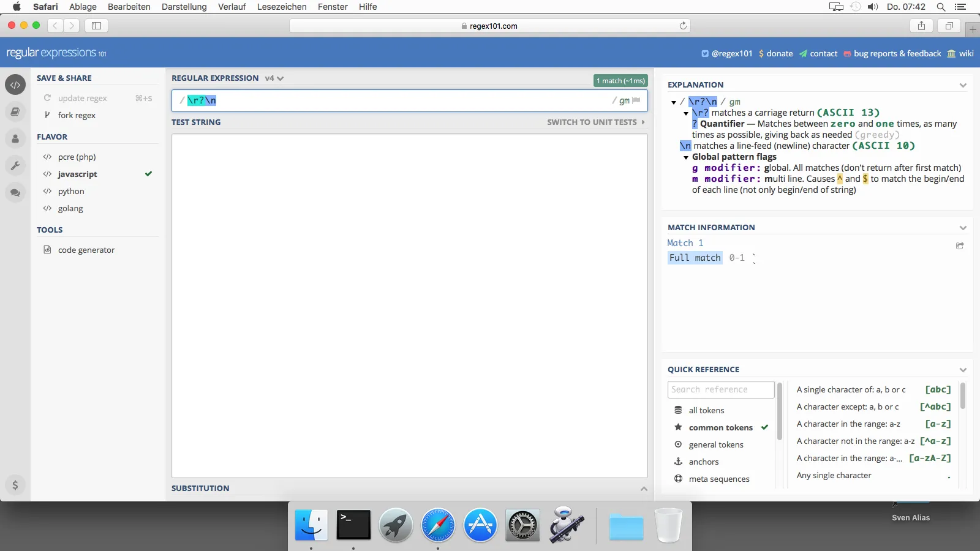
Task: Export matches using the share arrow icon
Action: 960,246
